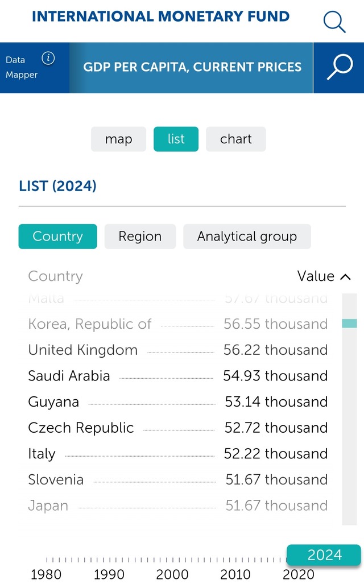The image size is (364, 588).
Task: Select the Country grouping tab
Action: click(58, 236)
